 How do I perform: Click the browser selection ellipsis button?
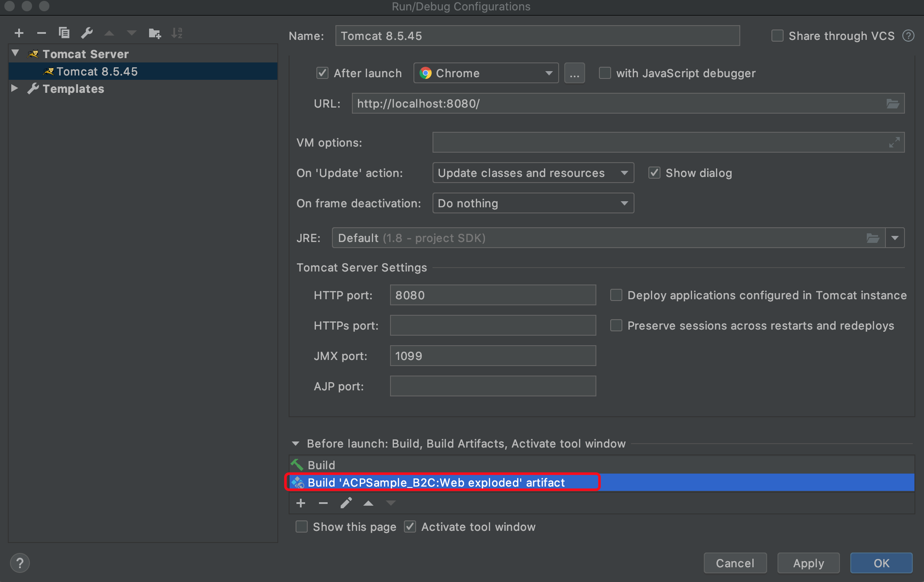(x=575, y=73)
